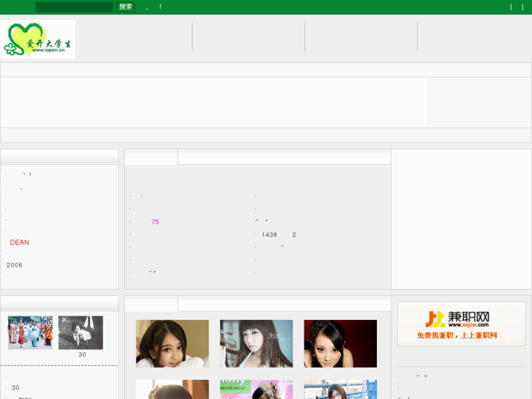Click the 30 caption under black-and-white photo

(x=82, y=355)
